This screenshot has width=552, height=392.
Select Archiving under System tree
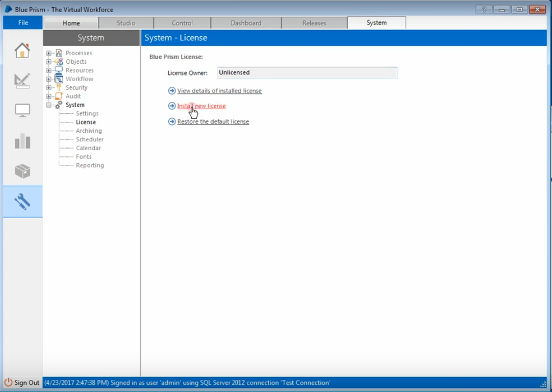tap(89, 131)
